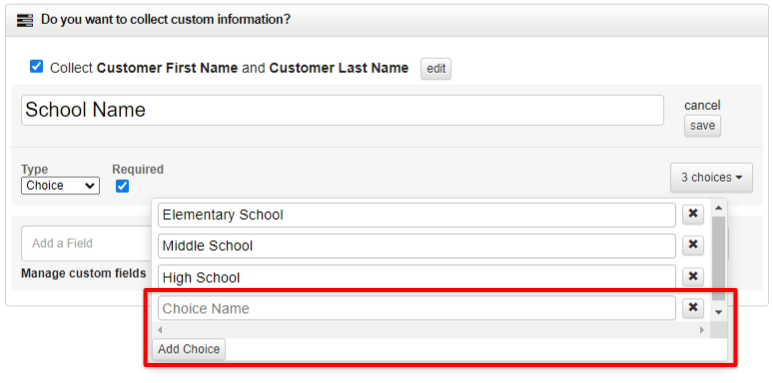Click the edit button for name fields
Screen dimensions: 773x383
click(436, 69)
